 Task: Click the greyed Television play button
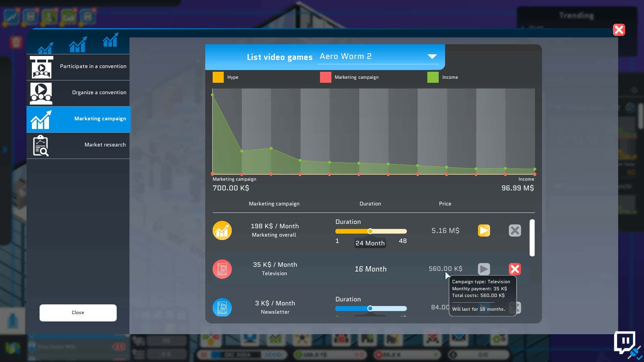pyautogui.click(x=484, y=269)
